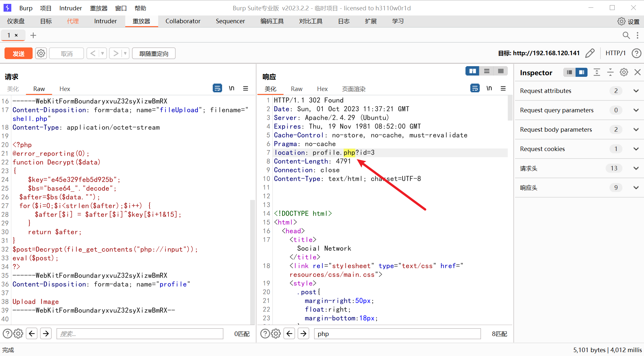This screenshot has height=356, width=644.
Task: Open the history back dropdown arrow
Action: pyautogui.click(x=102, y=53)
